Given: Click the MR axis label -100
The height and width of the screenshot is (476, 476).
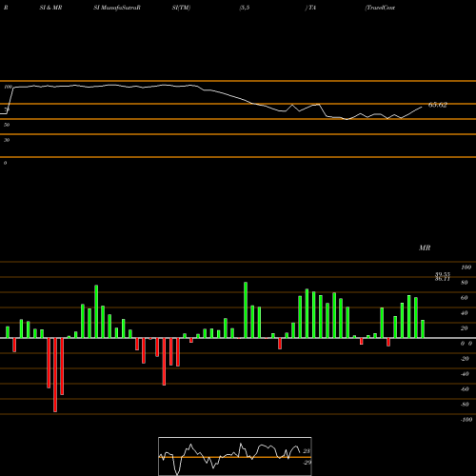Looking at the screenshot, I should click(466, 420).
